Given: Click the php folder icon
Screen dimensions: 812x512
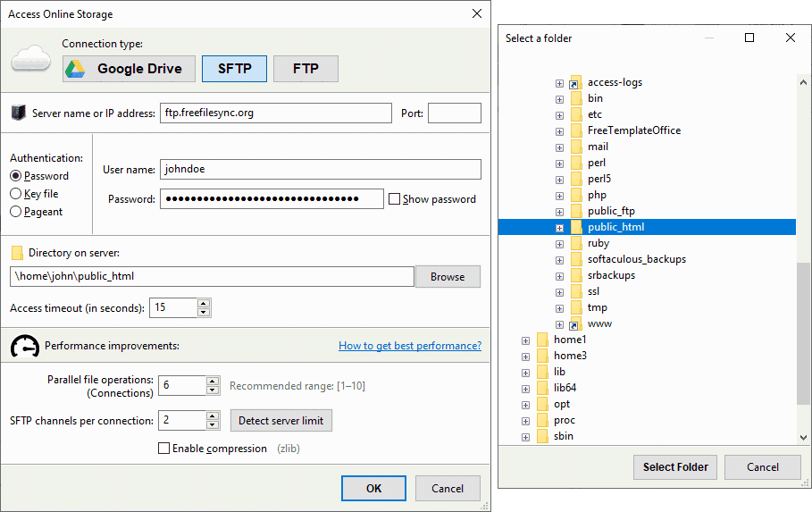Looking at the screenshot, I should [576, 195].
